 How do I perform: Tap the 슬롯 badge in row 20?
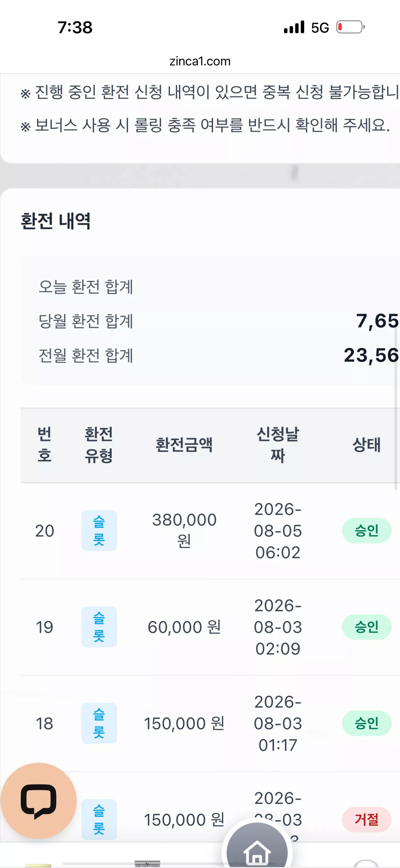coord(99,530)
